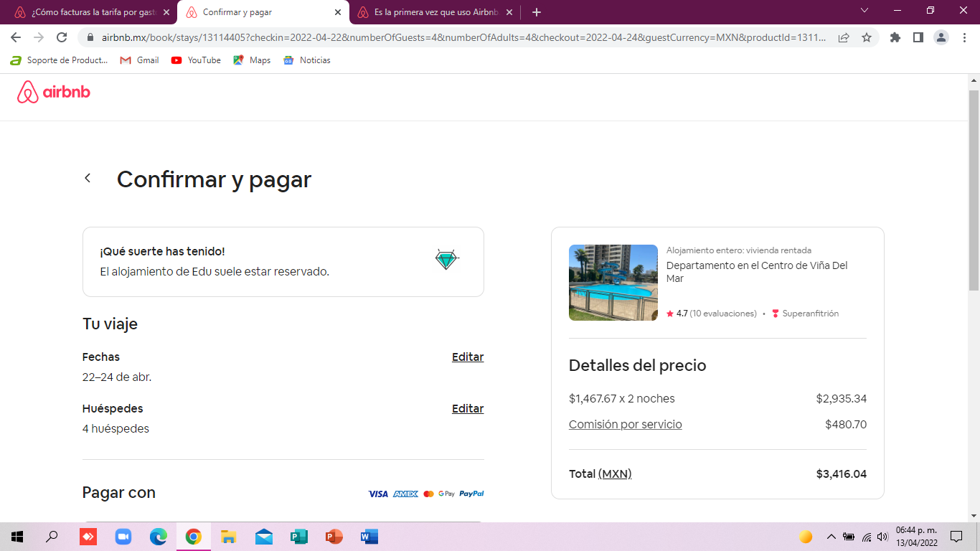980x551 pixels.
Task: Click the address bar URL field
Action: tap(459, 37)
